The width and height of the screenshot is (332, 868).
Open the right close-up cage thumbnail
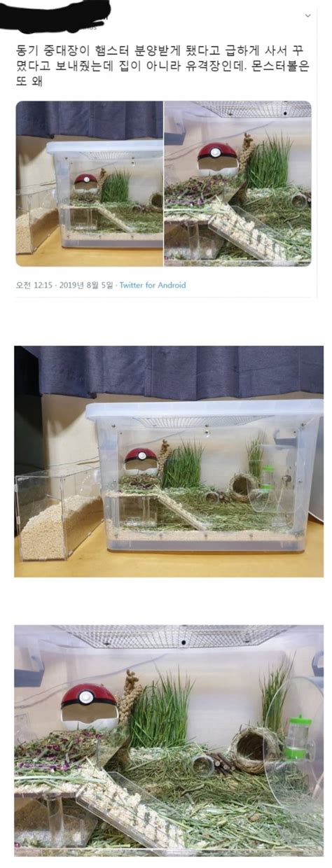(x=238, y=183)
